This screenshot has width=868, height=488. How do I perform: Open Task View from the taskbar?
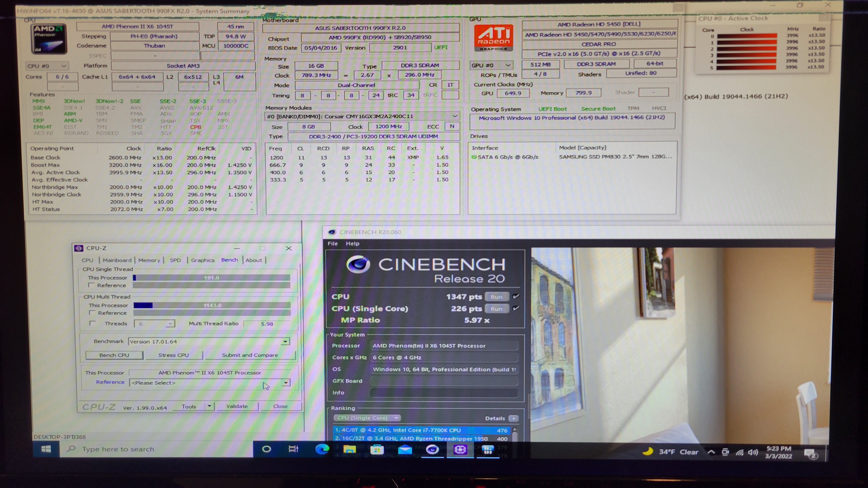click(x=293, y=449)
